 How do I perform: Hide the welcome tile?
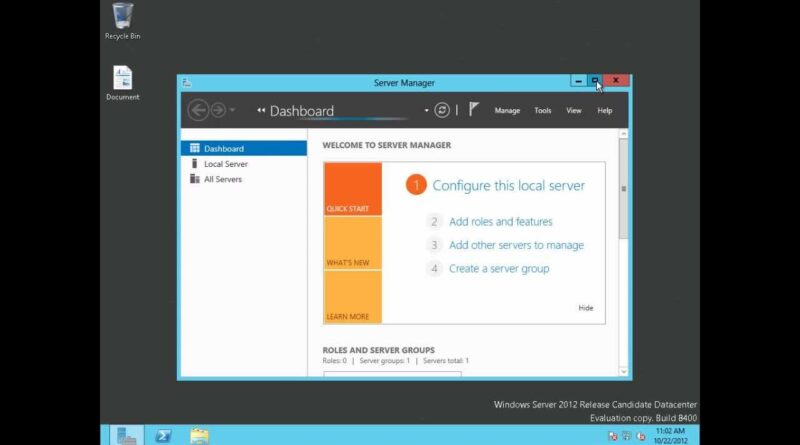[x=586, y=308]
